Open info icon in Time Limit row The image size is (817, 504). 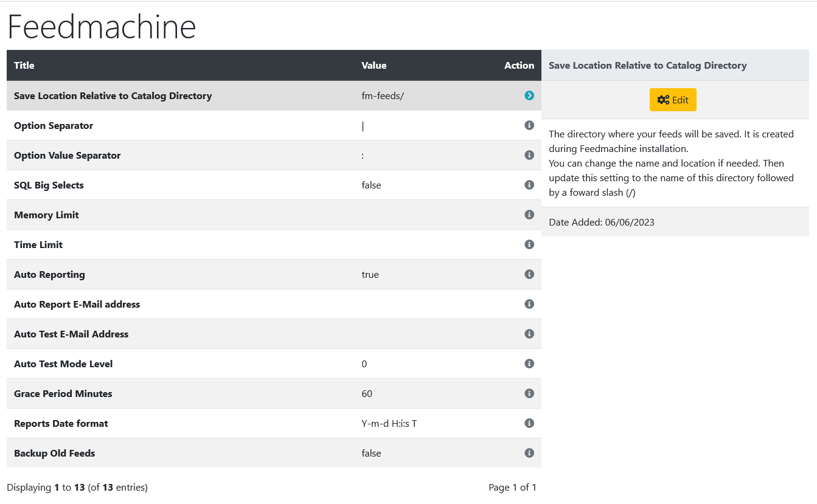529,244
